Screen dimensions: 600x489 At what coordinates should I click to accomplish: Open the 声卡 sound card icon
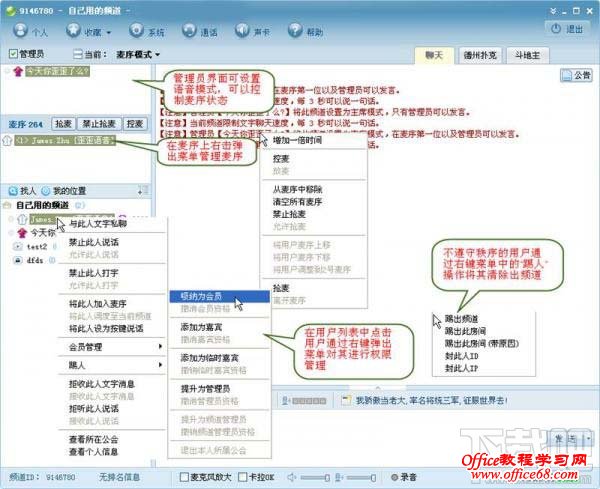242,30
